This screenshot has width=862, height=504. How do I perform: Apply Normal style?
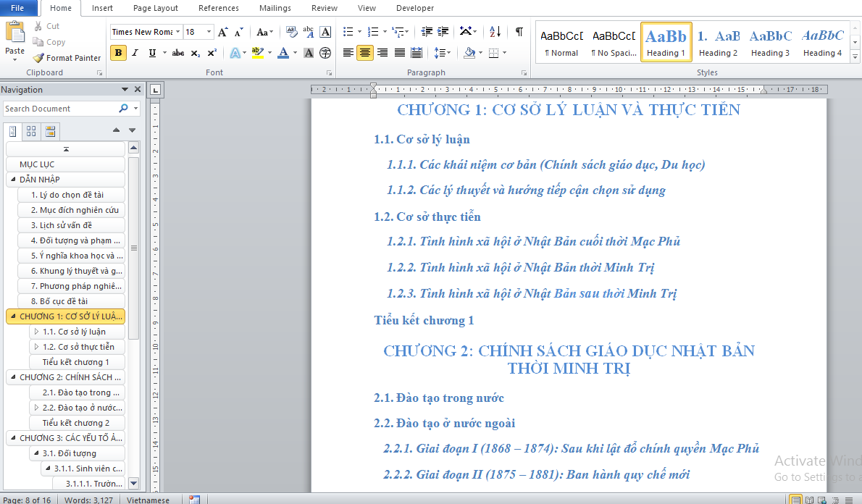point(561,42)
